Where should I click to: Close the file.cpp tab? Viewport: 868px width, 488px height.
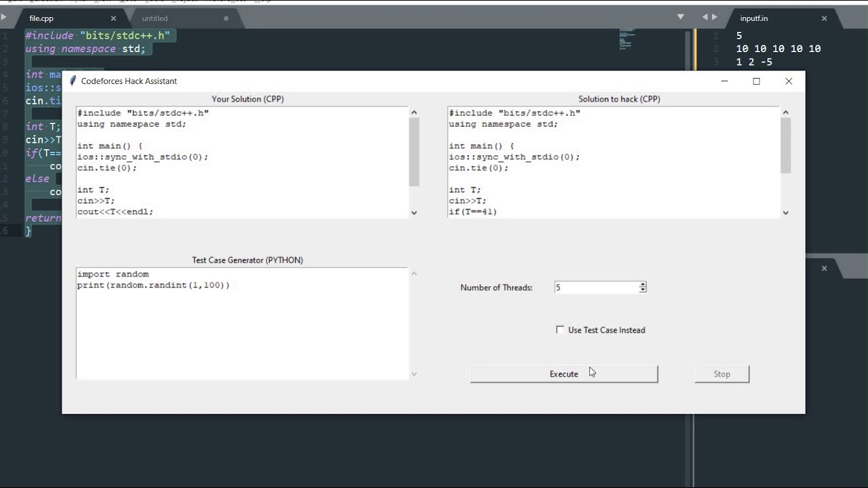[113, 18]
